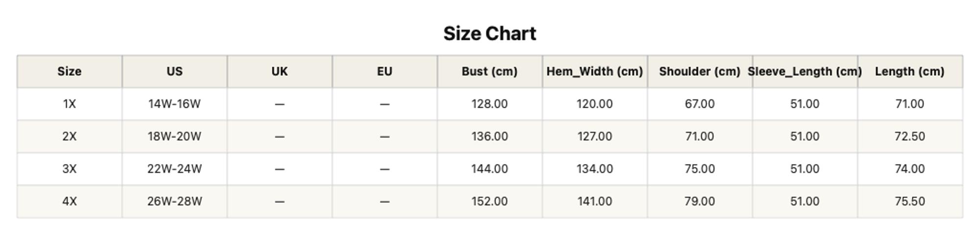Screen dimensions: 980x235
Task: Select the 26W-28W US size cell
Action: coord(174,201)
